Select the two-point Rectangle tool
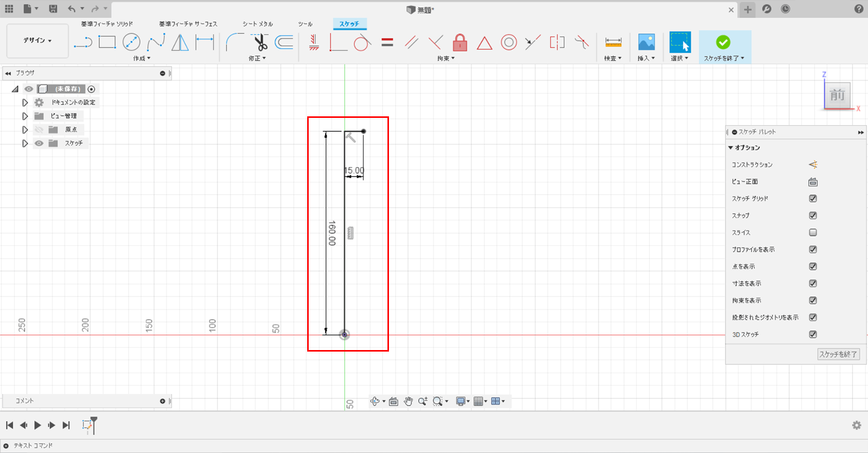This screenshot has height=453, width=868. coord(107,42)
